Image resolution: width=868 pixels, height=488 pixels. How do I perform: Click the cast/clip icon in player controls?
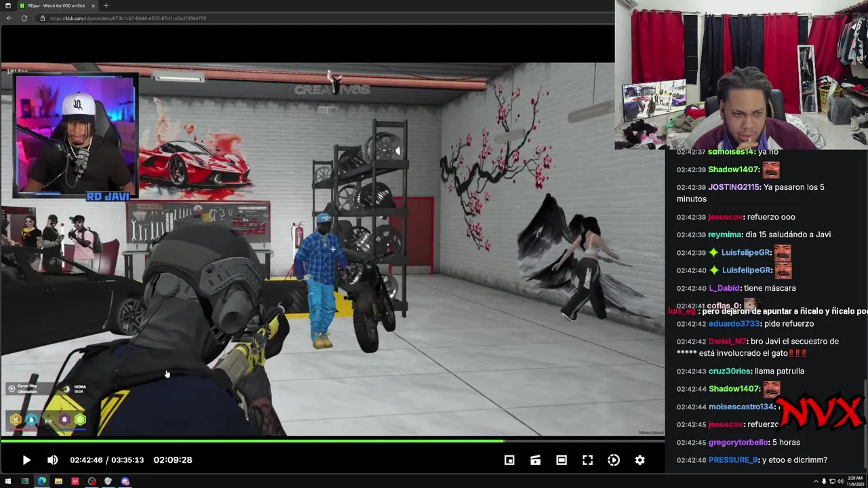point(536,460)
